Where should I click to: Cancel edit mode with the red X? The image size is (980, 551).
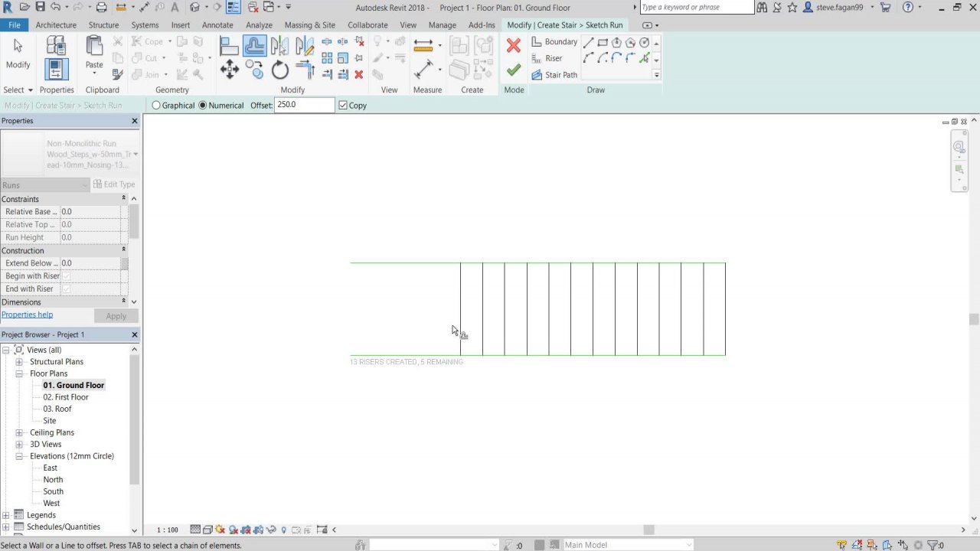point(514,46)
